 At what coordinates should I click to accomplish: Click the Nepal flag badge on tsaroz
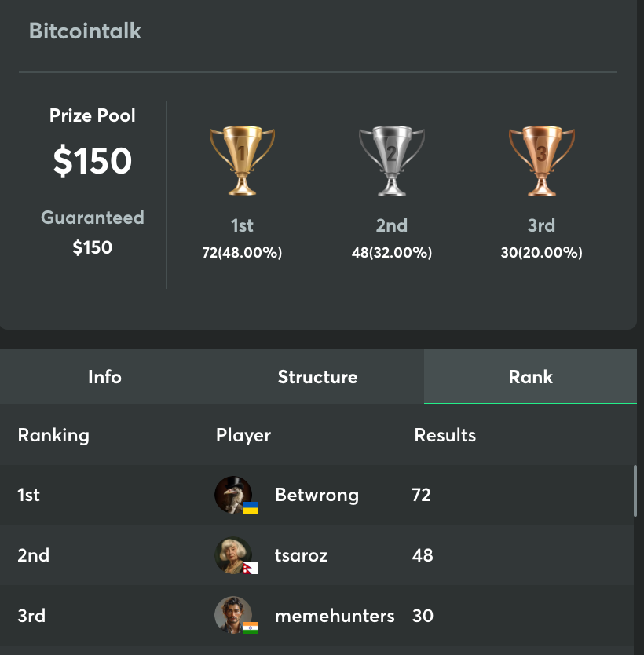251,568
